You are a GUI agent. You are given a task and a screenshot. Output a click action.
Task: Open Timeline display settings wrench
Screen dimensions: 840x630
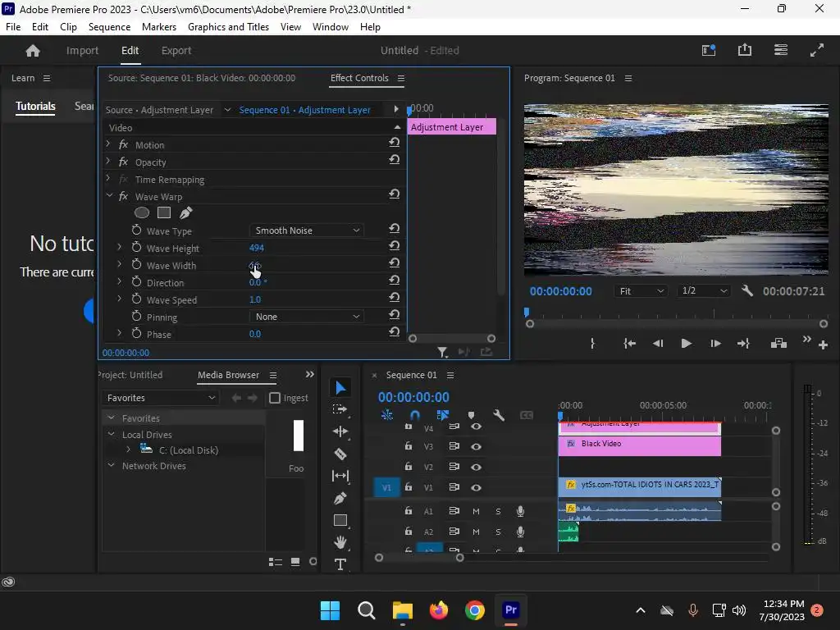499,415
